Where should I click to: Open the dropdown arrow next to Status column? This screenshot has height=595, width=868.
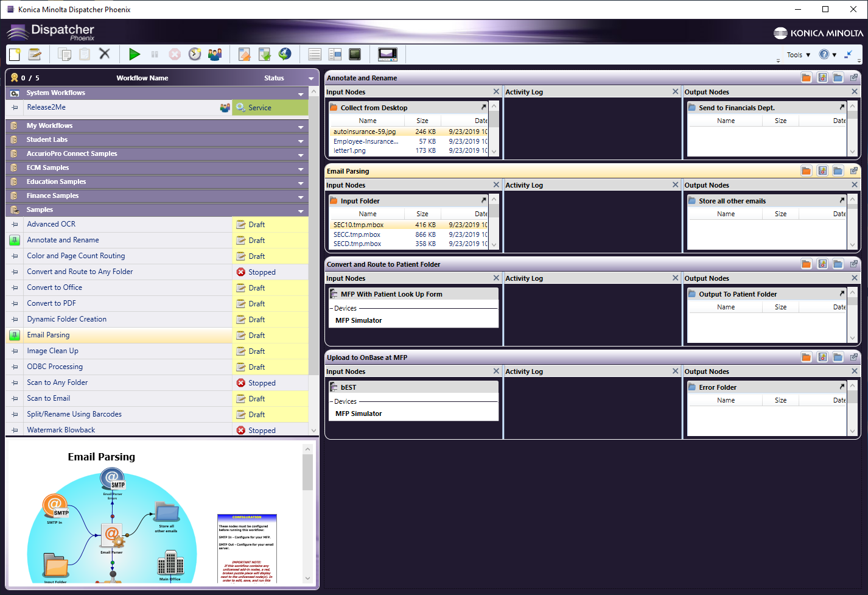(x=311, y=79)
